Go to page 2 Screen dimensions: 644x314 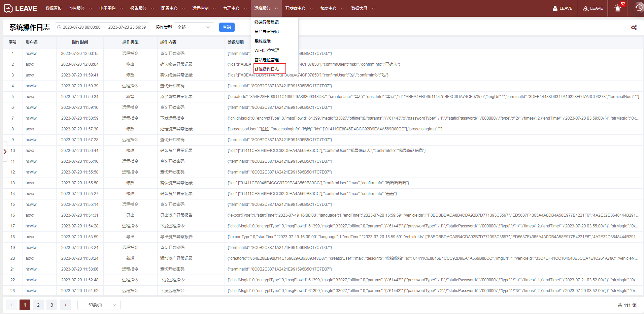click(38, 305)
